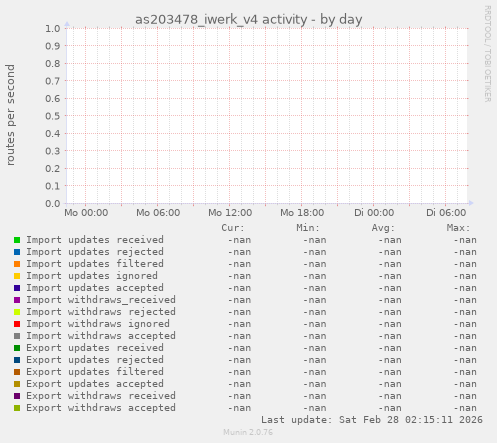Click the red Import withdraws ignored swatch
This screenshot has height=443, width=497.
pyautogui.click(x=17, y=324)
